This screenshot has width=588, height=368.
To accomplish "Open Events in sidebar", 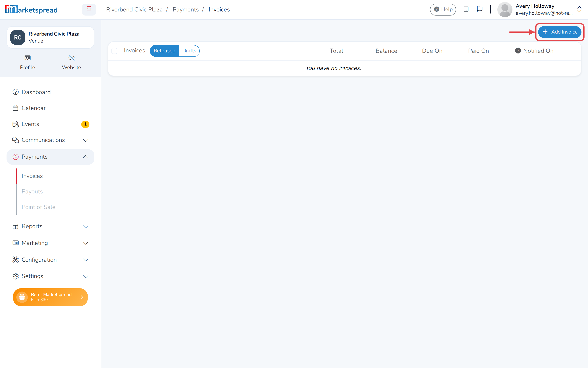I will [x=50, y=124].
